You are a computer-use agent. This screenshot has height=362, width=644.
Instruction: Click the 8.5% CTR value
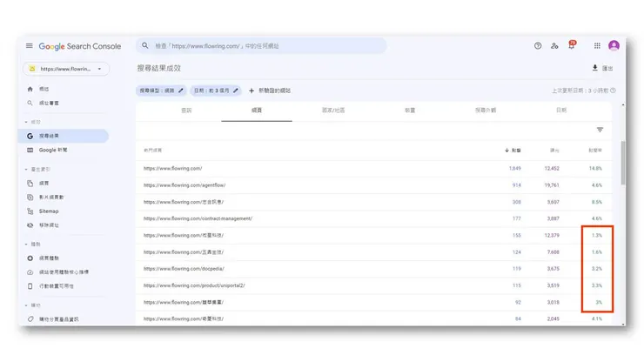[597, 202]
